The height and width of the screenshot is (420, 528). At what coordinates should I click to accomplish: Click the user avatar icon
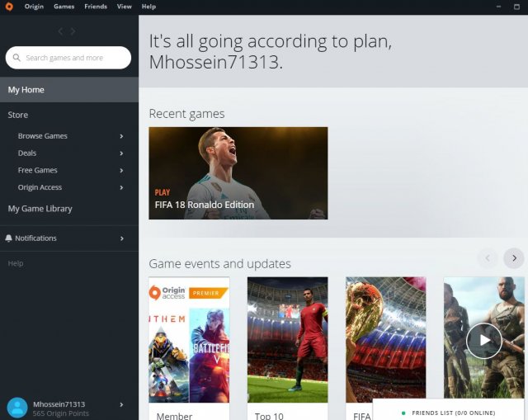coord(17,408)
